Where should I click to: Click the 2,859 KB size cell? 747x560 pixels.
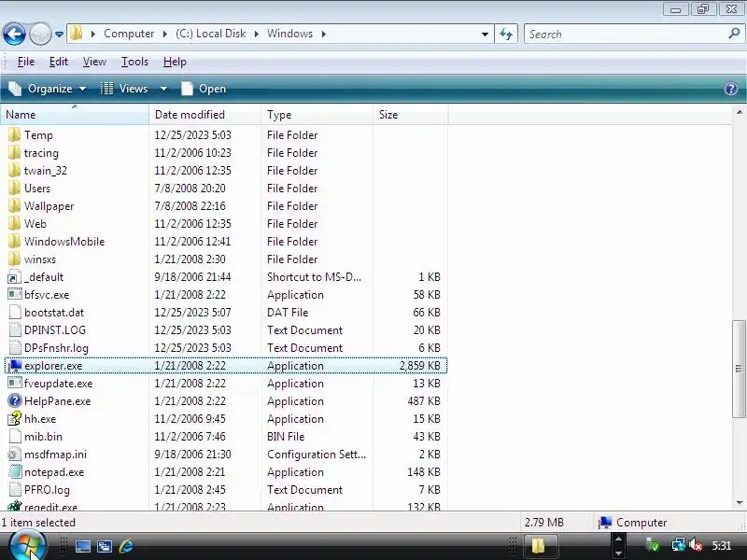click(x=419, y=366)
